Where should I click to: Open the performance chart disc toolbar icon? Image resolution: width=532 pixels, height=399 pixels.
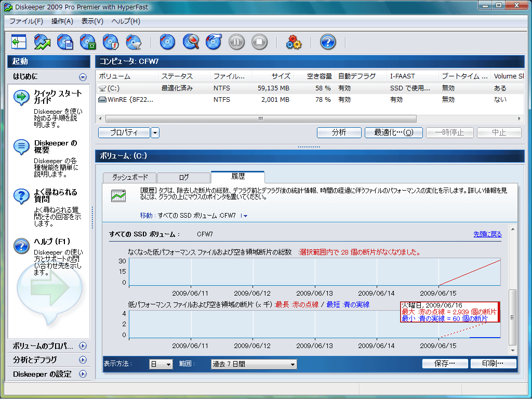tap(42, 42)
